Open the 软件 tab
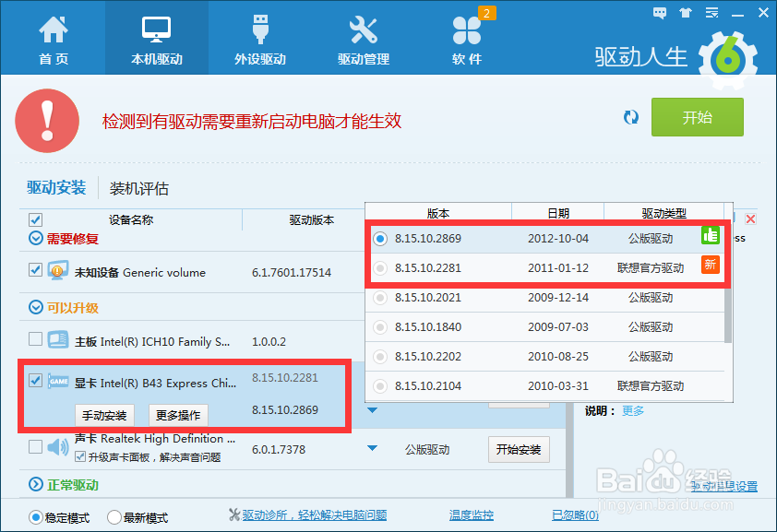This screenshot has height=532, width=777. (x=467, y=40)
